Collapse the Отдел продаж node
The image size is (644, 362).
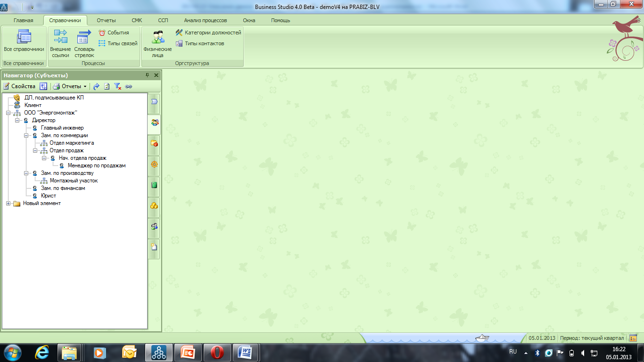(x=35, y=151)
